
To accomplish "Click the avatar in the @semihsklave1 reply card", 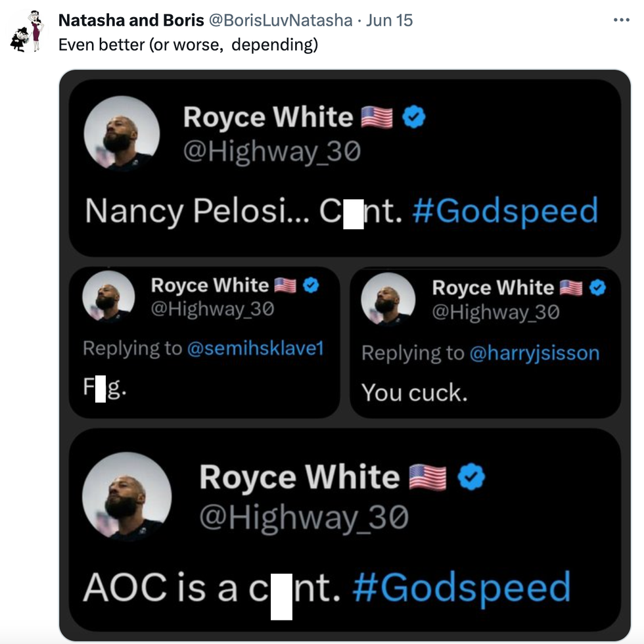I will (108, 296).
